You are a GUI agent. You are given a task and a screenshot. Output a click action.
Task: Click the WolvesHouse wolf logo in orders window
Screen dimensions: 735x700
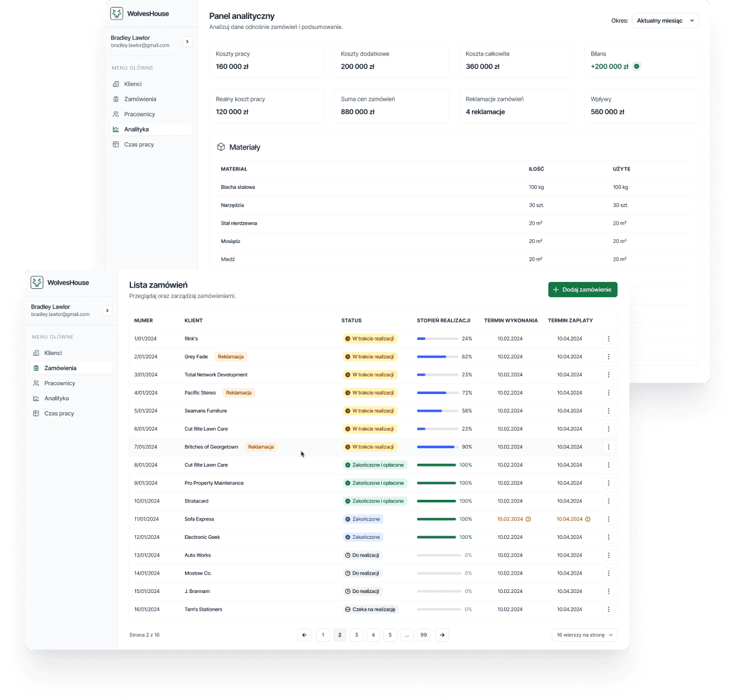point(37,282)
